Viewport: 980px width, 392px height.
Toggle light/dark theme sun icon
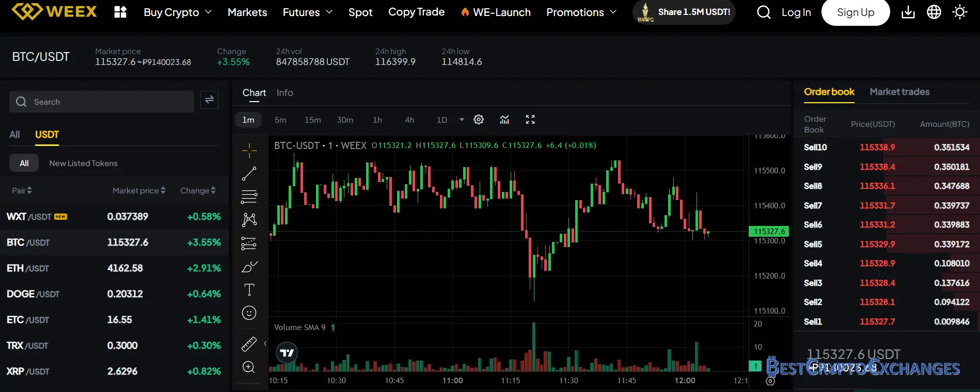960,12
